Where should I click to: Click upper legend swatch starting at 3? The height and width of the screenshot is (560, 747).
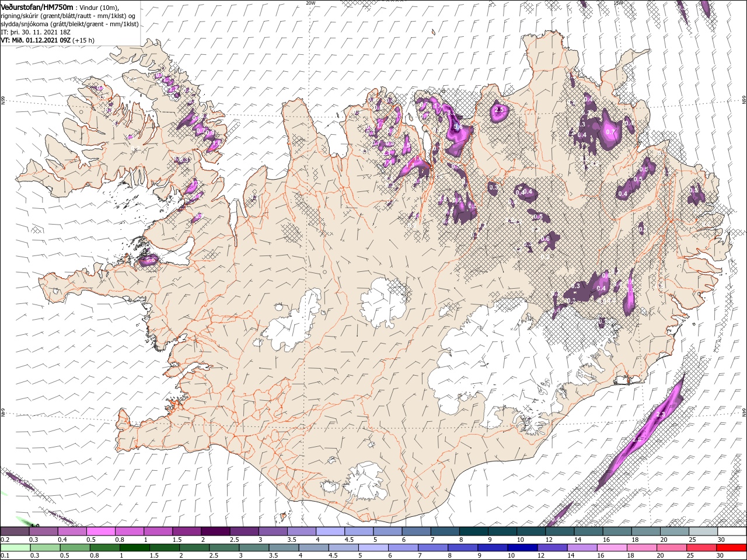[273, 531]
